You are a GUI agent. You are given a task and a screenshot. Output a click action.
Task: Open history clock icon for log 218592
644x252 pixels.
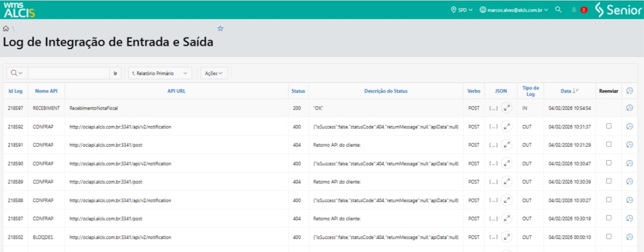tap(629, 127)
